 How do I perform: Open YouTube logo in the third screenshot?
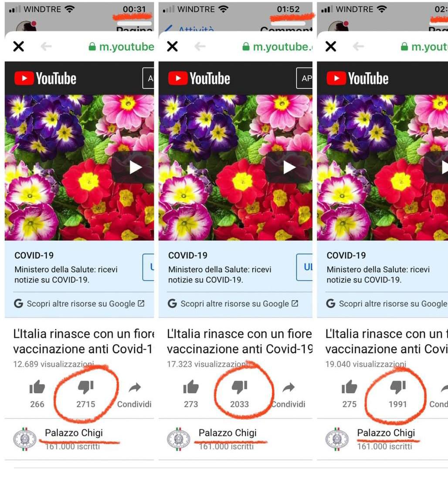click(x=357, y=78)
